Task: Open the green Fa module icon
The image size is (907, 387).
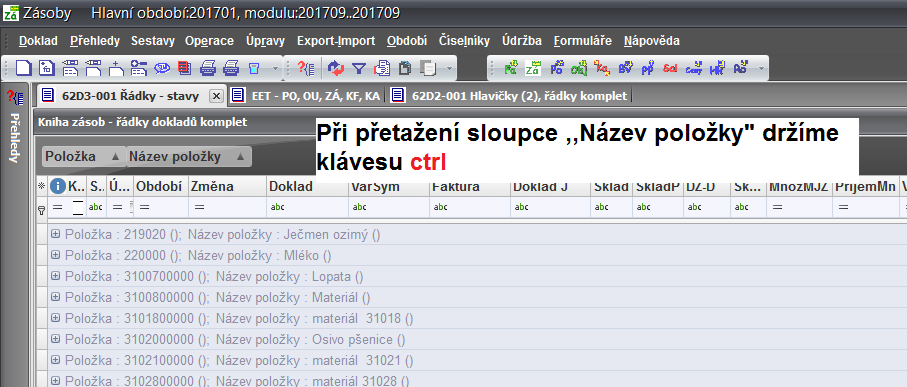Action: 510,68
